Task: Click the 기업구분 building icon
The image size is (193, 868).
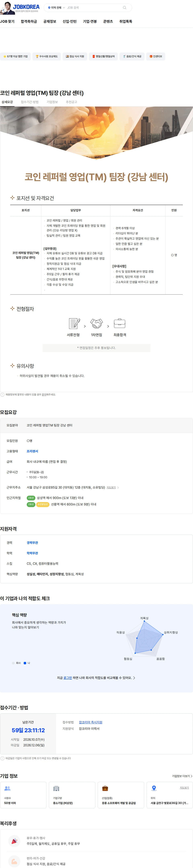Action: (x=56, y=788)
